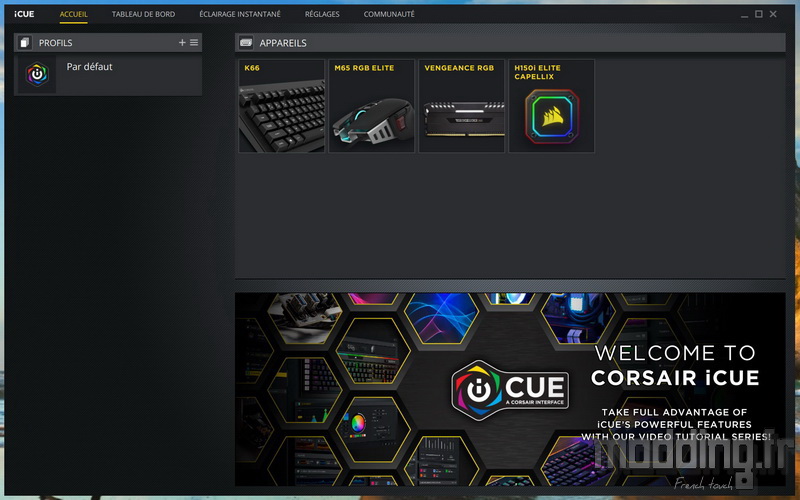The width and height of the screenshot is (800, 500).
Task: Minimize the iCUE window
Action: point(744,15)
